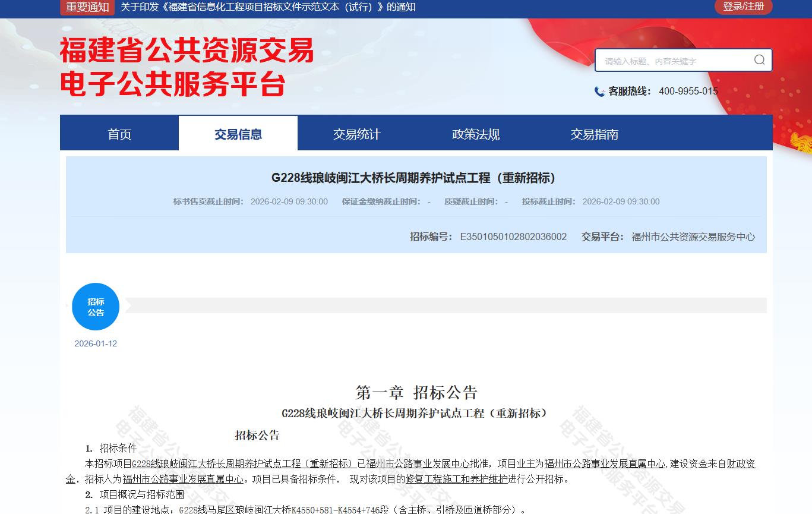Select the 交易信息 tab
This screenshot has height=514, width=812.
238,134
